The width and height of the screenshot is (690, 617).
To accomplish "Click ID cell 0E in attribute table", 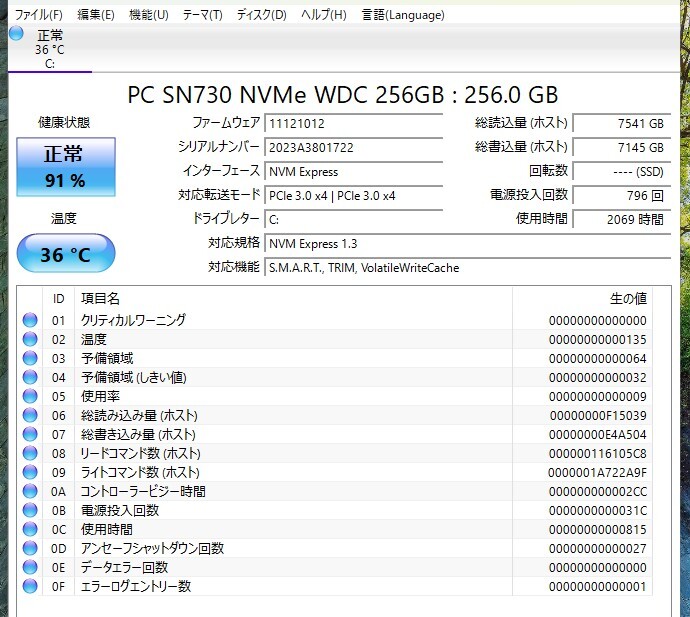I will click(x=59, y=567).
